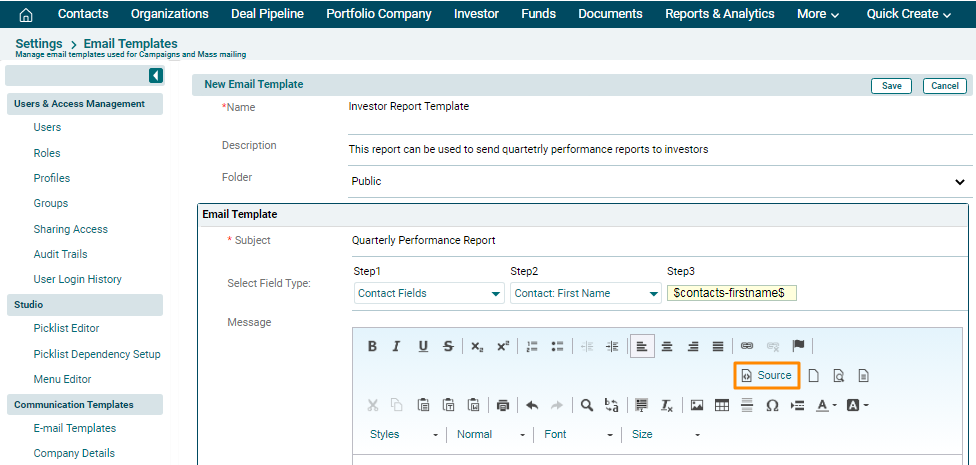Screen dimensions: 976x465
Task: Toggle underline formatting
Action: tap(423, 347)
